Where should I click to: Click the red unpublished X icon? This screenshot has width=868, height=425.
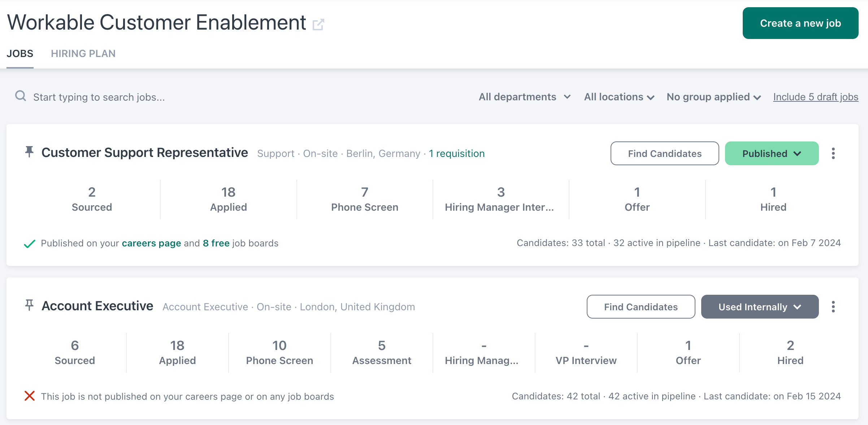[30, 396]
